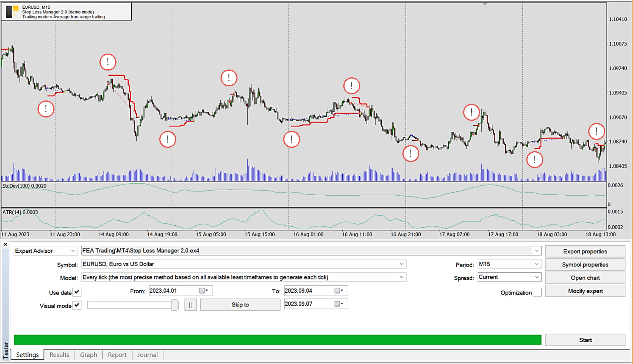Click the Symbol properties button
The image size is (633, 364).
(585, 265)
